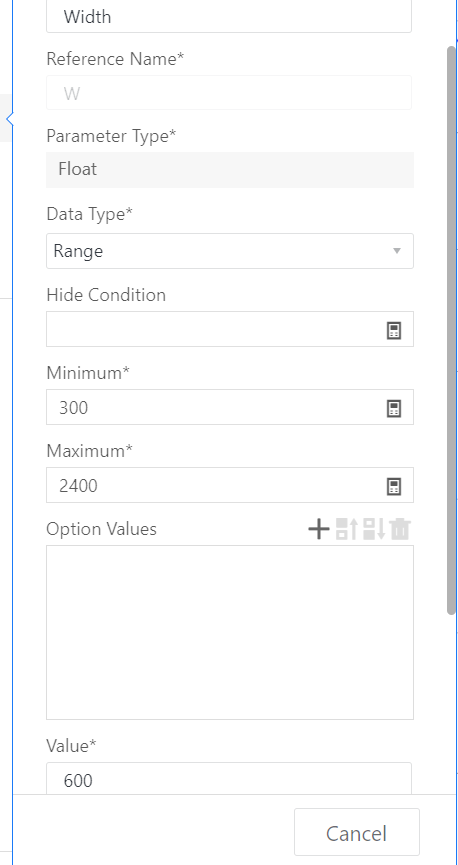Click the Maximum field showing 2400
This screenshot has width=458, height=865.
click(215, 485)
